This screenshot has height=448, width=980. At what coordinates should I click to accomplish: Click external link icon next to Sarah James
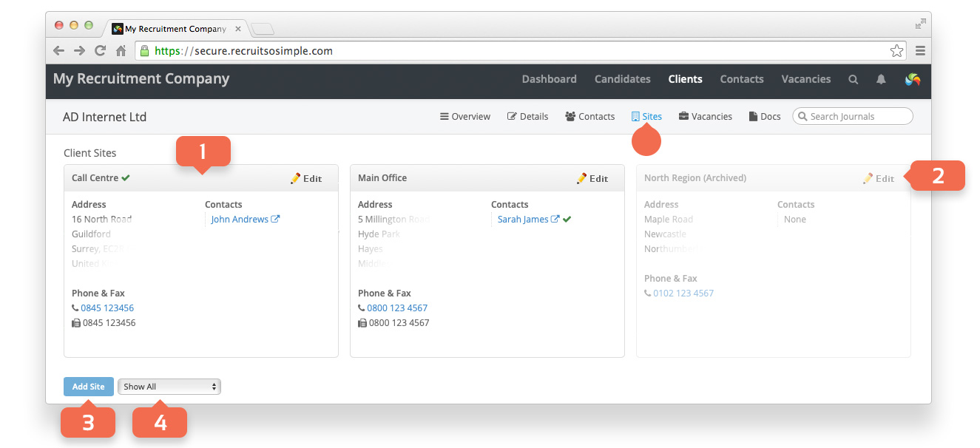[x=555, y=220]
